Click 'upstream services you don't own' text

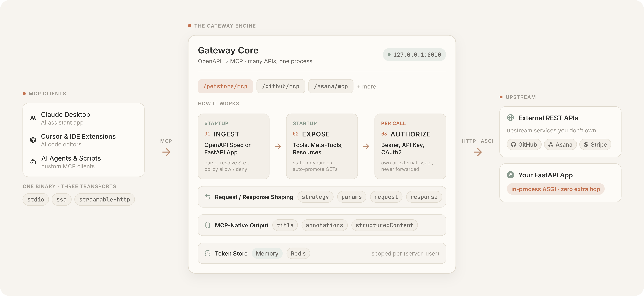pyautogui.click(x=551, y=130)
